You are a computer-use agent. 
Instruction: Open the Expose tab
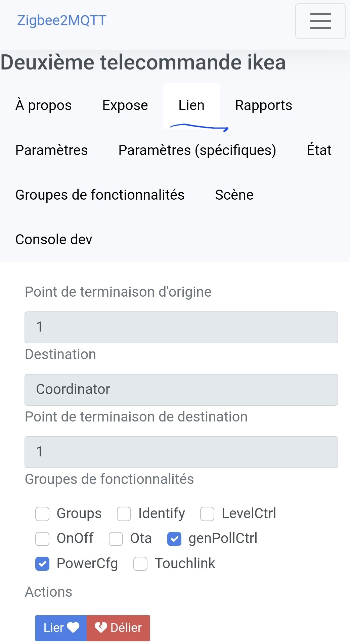[125, 105]
